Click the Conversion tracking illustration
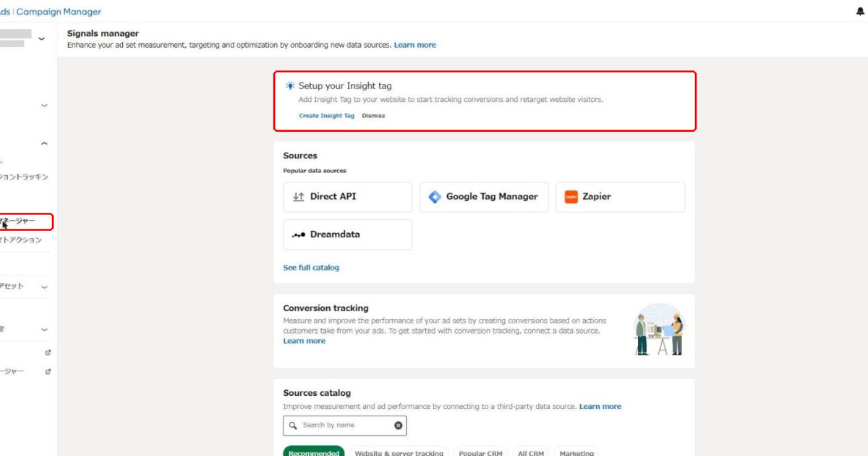 click(659, 330)
